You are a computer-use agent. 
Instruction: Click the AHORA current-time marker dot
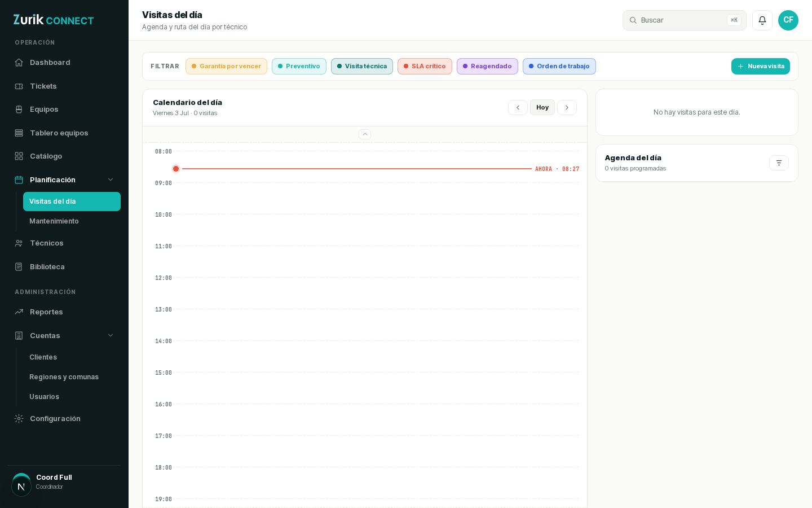(176, 169)
